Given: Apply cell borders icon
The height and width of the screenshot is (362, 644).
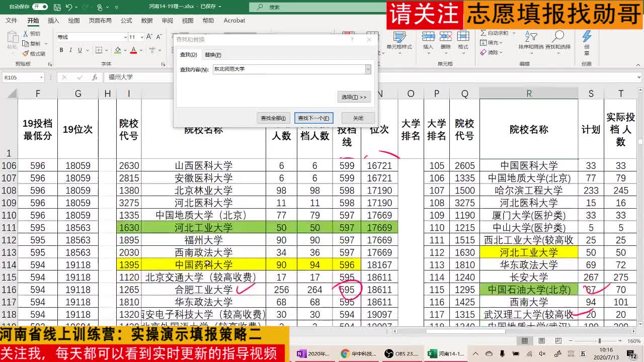Looking at the screenshot, I should pos(99,50).
